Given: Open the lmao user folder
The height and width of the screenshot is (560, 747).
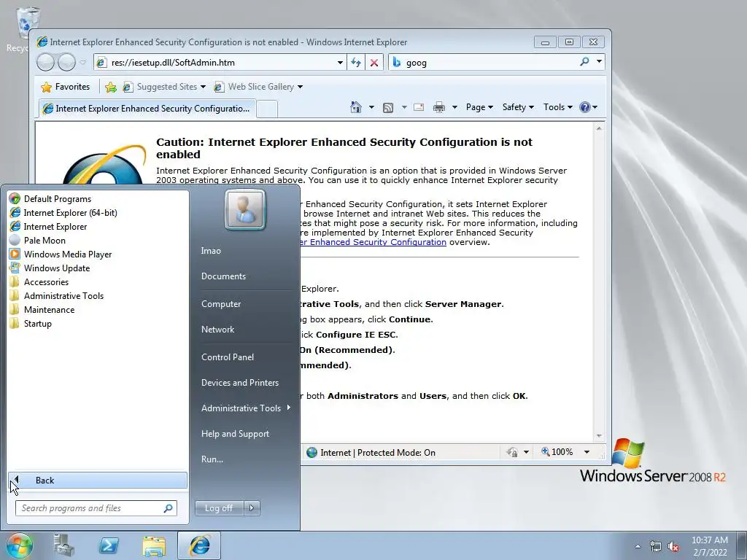Looking at the screenshot, I should coord(211,251).
